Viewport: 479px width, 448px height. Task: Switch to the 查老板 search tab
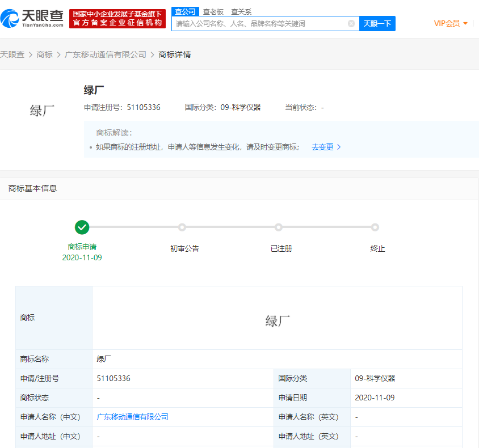(x=213, y=11)
